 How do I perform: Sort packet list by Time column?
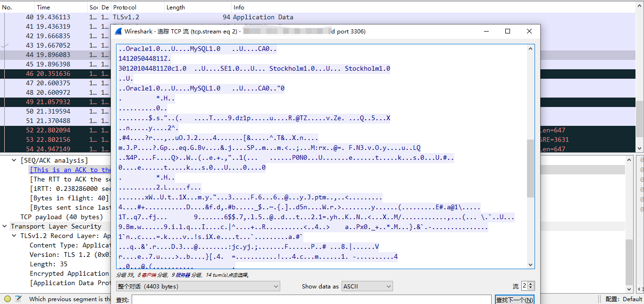tap(61, 7)
